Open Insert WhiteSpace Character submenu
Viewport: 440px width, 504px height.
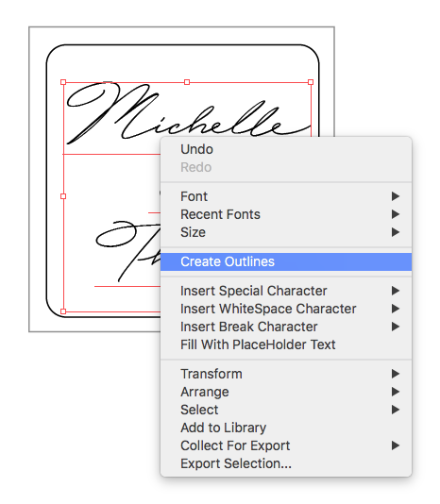286,309
